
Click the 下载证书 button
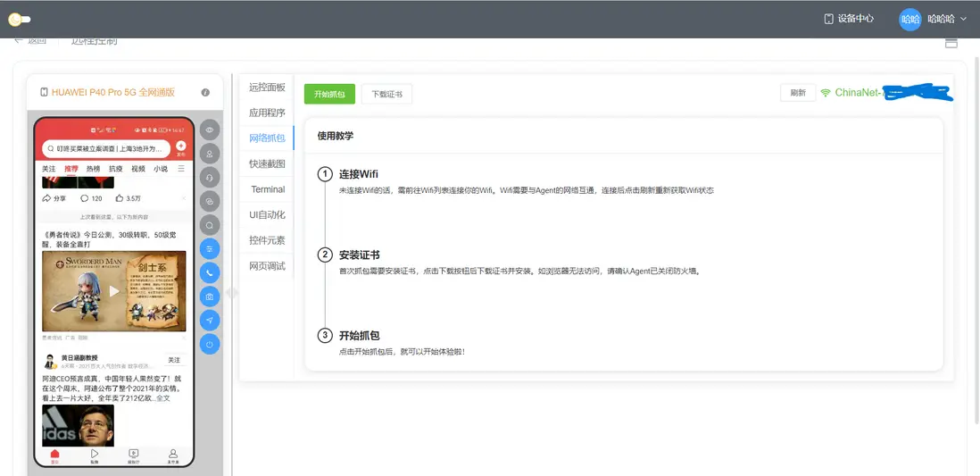[x=386, y=94]
